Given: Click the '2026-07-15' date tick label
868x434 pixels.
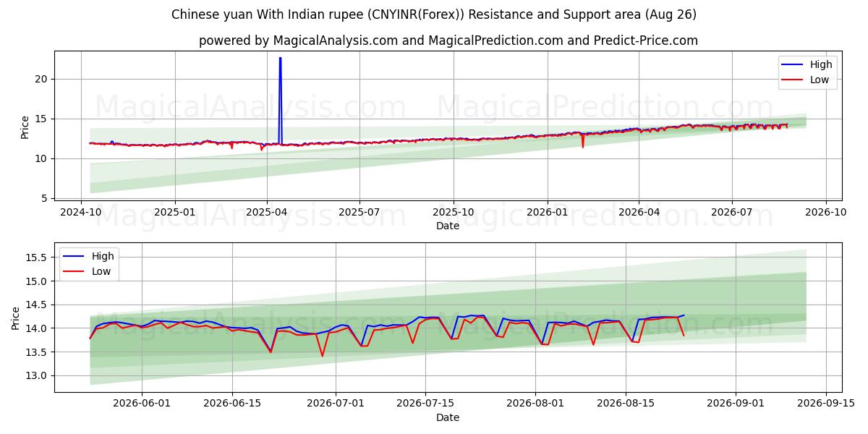Looking at the screenshot, I should (x=426, y=405).
